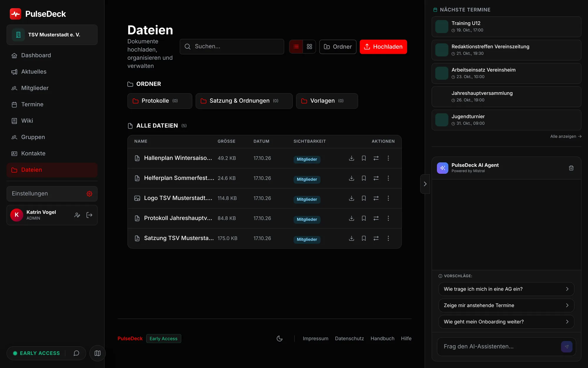
Task: Expand suggestion 'Wie trage ich mich in eine AG ein?'
Action: (x=506, y=289)
